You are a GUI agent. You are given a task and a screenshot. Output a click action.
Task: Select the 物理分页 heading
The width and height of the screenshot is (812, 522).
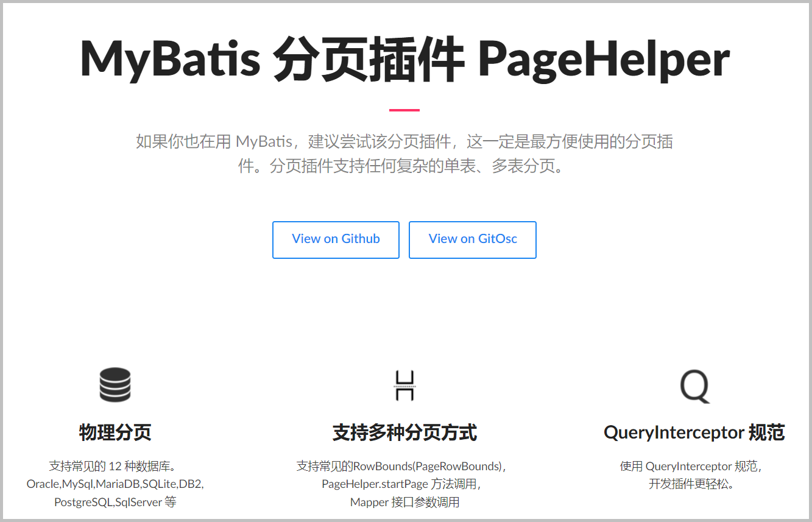coord(115,432)
